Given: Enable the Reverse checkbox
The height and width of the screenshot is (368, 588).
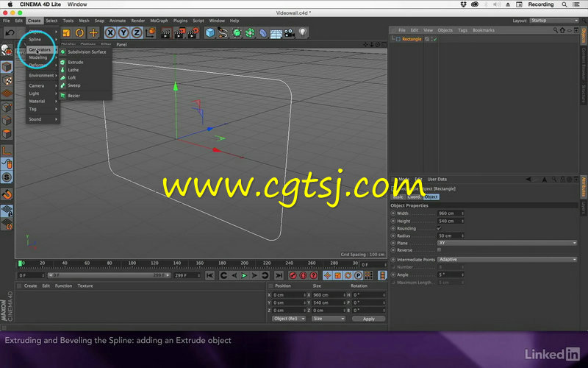Looking at the screenshot, I should coord(439,250).
